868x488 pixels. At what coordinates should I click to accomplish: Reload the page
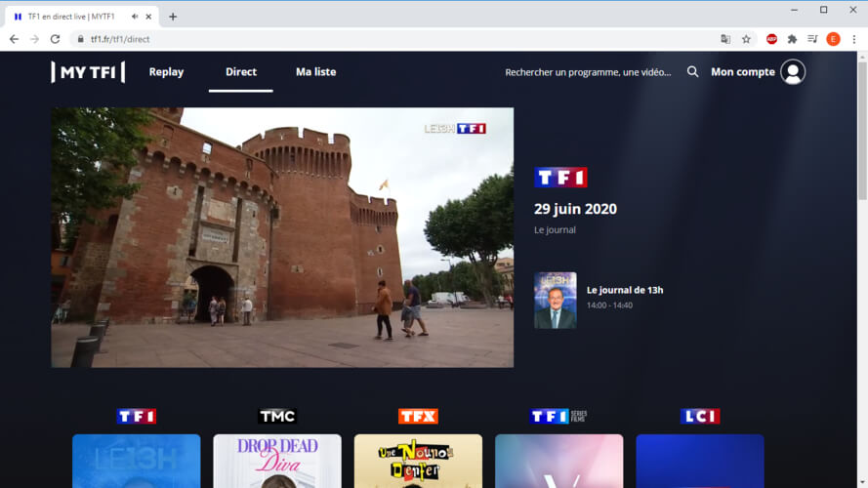[x=55, y=39]
